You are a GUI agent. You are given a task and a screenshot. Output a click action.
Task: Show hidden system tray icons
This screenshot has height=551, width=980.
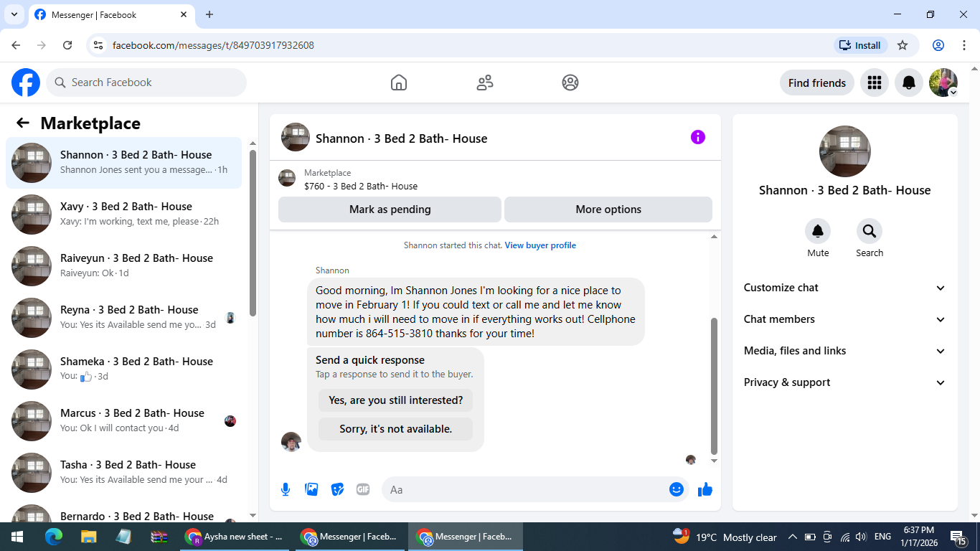pos(793,537)
